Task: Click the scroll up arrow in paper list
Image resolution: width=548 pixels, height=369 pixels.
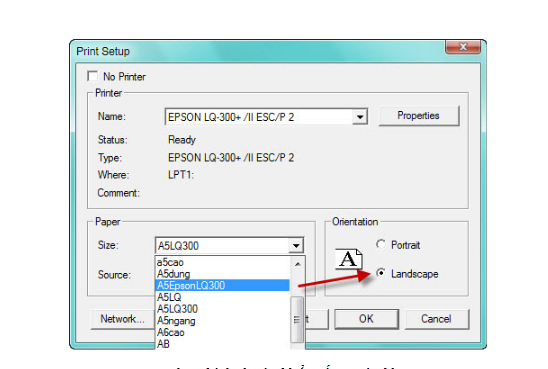Action: (297, 264)
